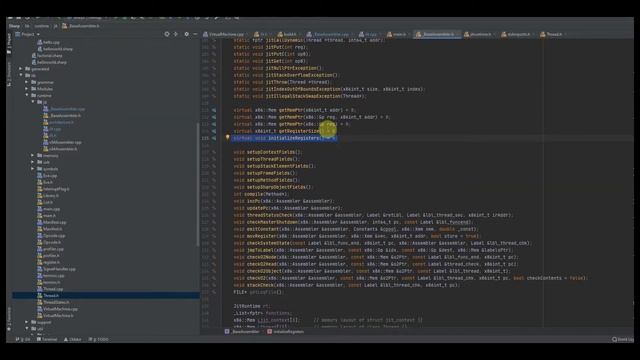The image size is (640, 360).
Task: Click gutter override icon beside getRegisterSize line
Action: (x=214, y=131)
